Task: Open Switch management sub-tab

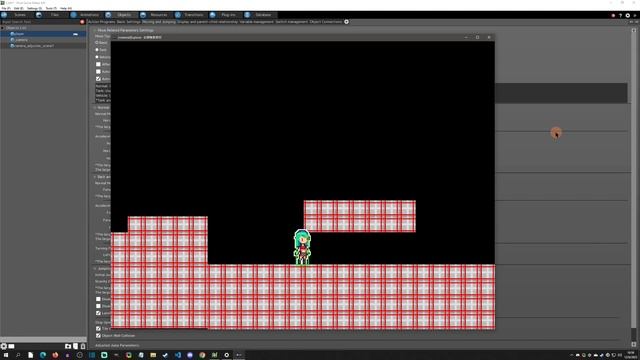Action: (x=291, y=22)
